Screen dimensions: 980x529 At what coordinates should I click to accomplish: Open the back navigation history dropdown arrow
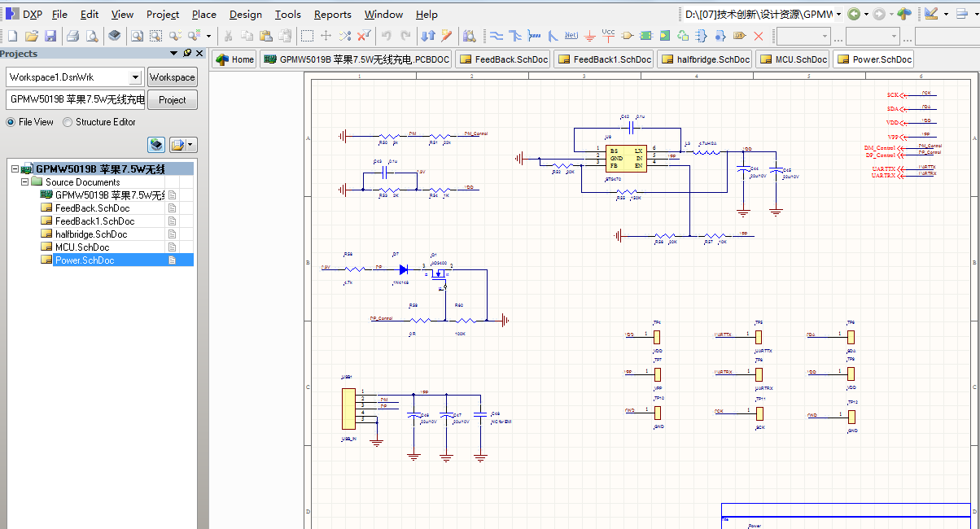[x=866, y=14]
